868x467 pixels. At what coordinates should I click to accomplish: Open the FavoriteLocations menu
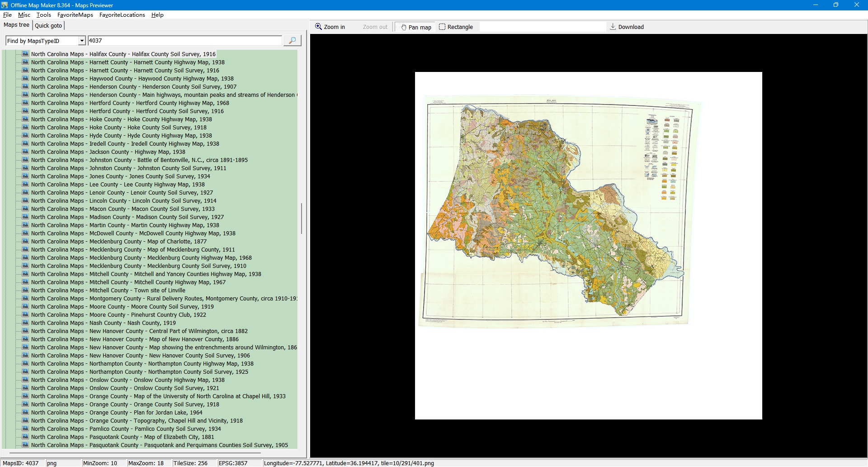(x=122, y=15)
